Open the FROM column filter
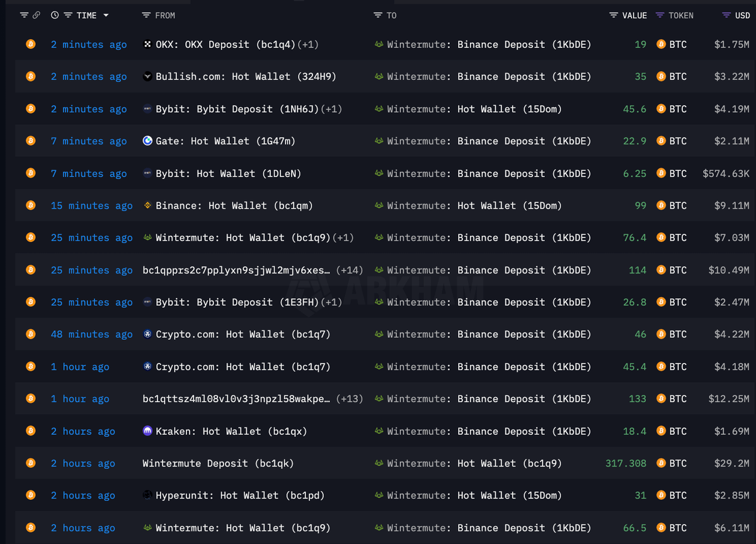The image size is (756, 544). tap(146, 15)
